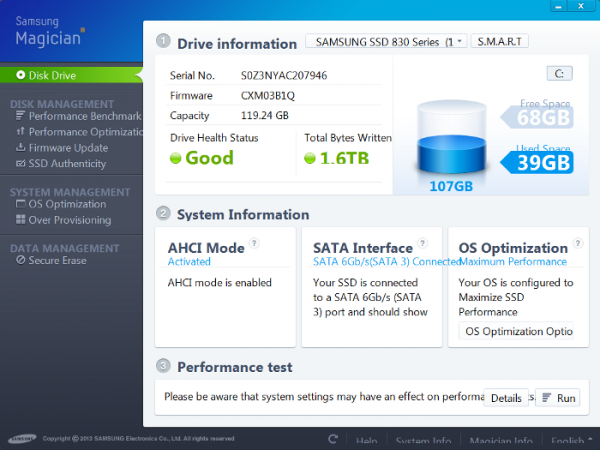The image size is (600, 450).
Task: Go to Performance Optimization in sidebar
Action: (85, 132)
